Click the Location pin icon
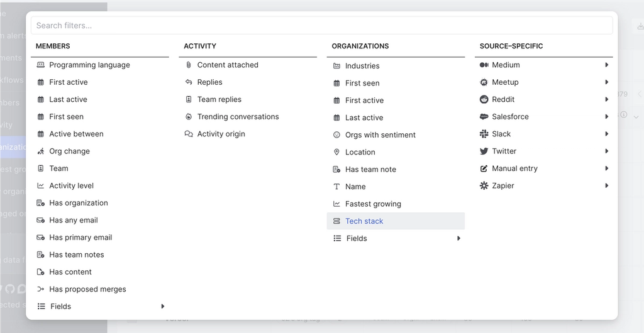This screenshot has width=644, height=333. [337, 152]
